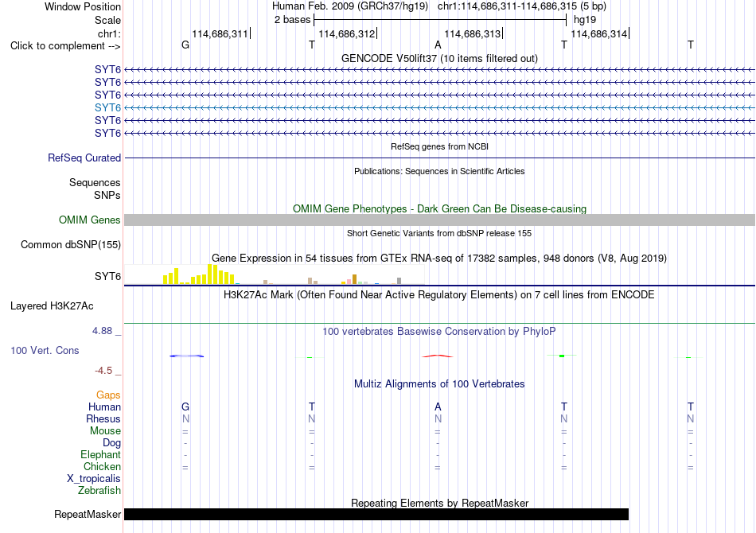The width and height of the screenshot is (756, 533).
Task: Click the Window Position label
Action: (x=83, y=6)
